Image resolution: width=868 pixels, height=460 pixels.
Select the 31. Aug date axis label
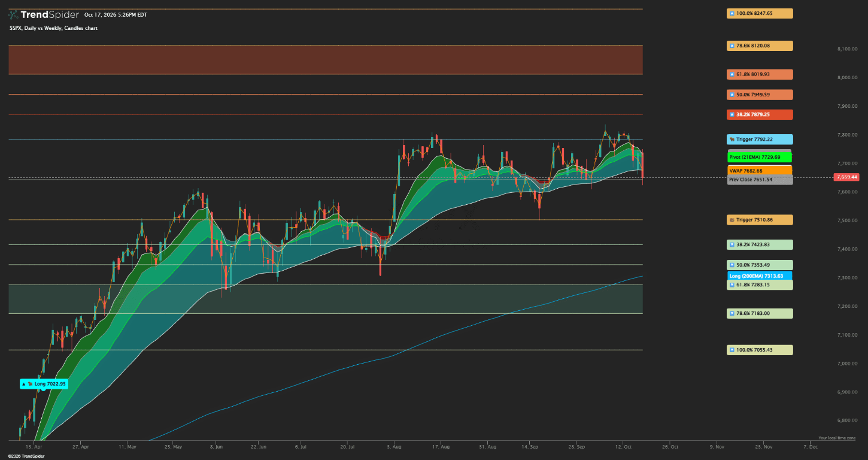(x=488, y=447)
